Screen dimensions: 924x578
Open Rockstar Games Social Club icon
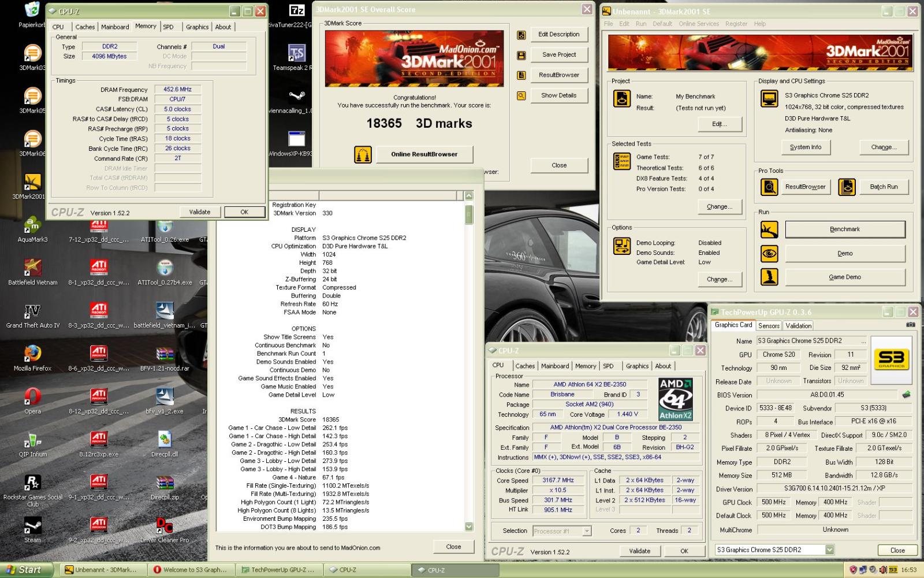point(32,483)
